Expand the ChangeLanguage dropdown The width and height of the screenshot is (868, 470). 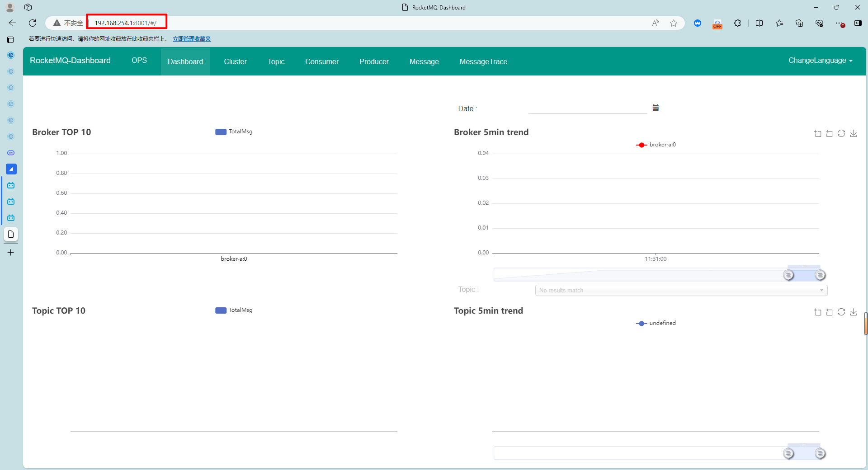(820, 61)
